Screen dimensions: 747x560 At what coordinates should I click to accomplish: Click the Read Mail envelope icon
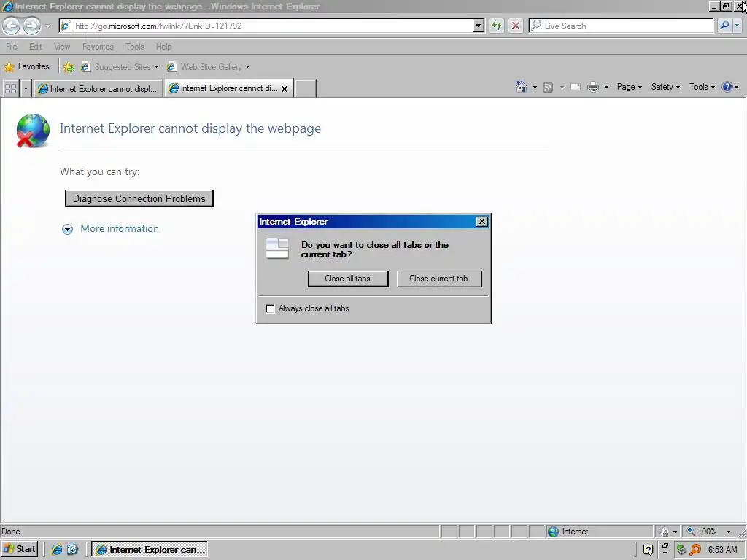pyautogui.click(x=576, y=87)
